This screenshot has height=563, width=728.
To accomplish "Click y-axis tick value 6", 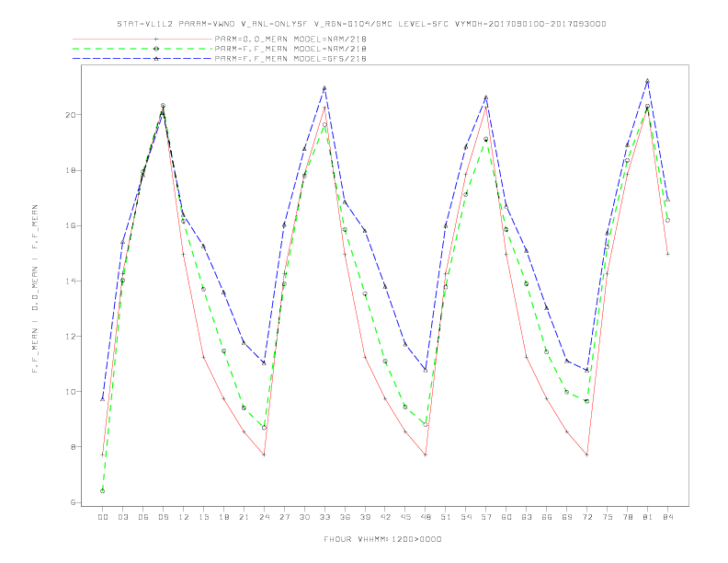I will click(73, 502).
